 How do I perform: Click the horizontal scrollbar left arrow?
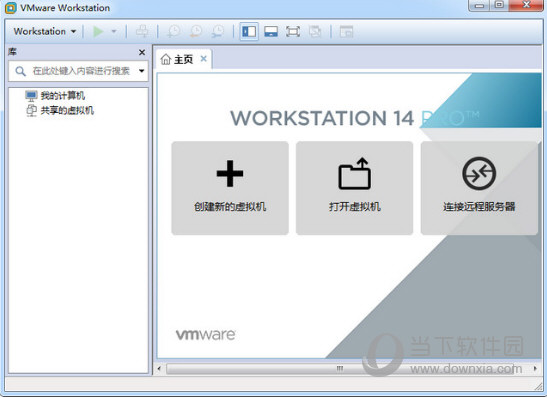coord(159,369)
